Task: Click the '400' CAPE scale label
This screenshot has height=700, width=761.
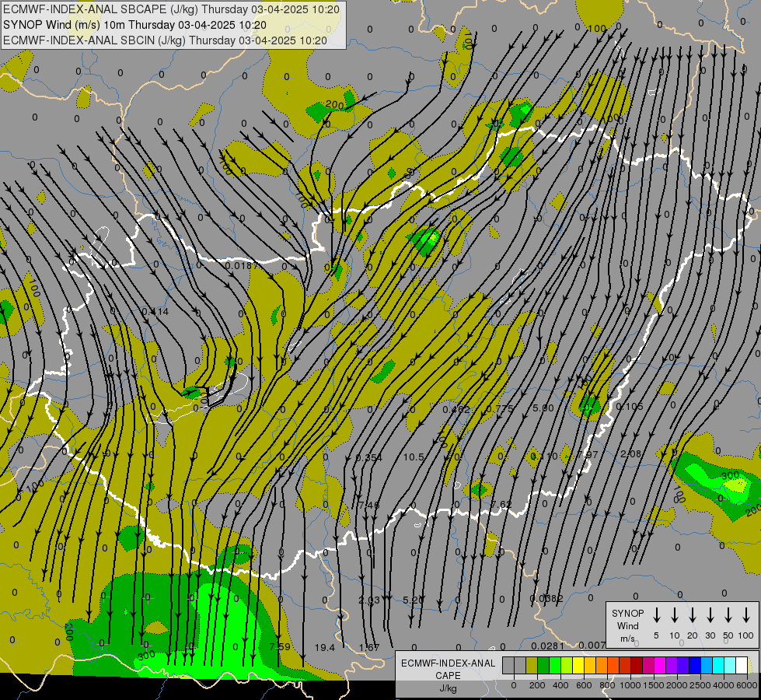Action: (560, 685)
